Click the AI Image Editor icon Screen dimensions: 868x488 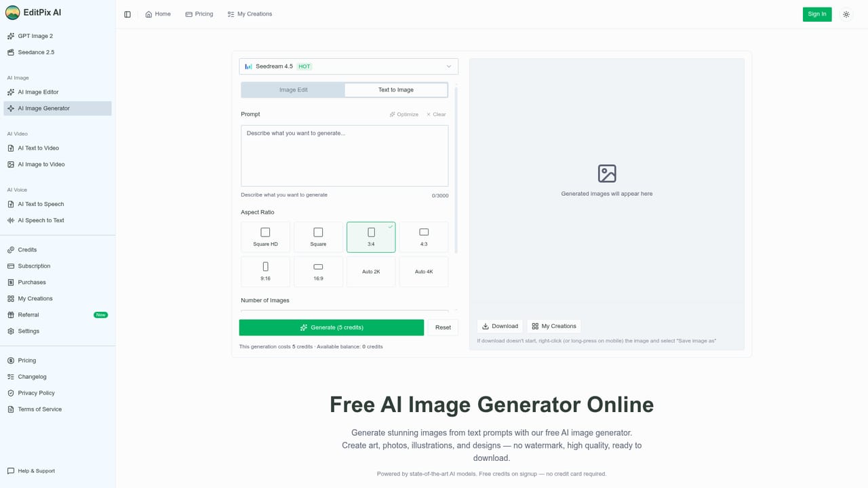[x=11, y=92]
